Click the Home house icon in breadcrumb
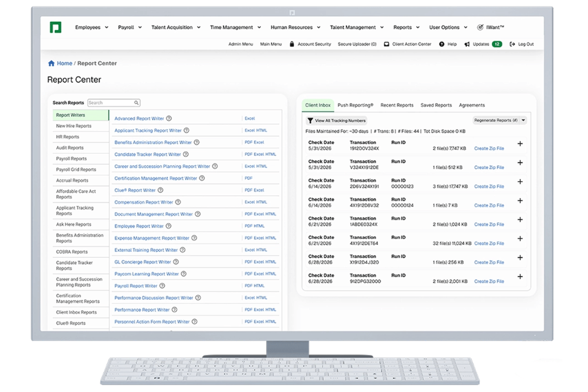Viewport: 588px width, 392px height. [51, 63]
